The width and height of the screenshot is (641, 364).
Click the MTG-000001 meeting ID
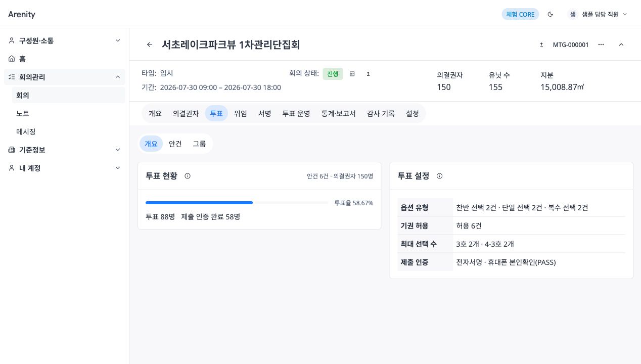[x=571, y=44]
